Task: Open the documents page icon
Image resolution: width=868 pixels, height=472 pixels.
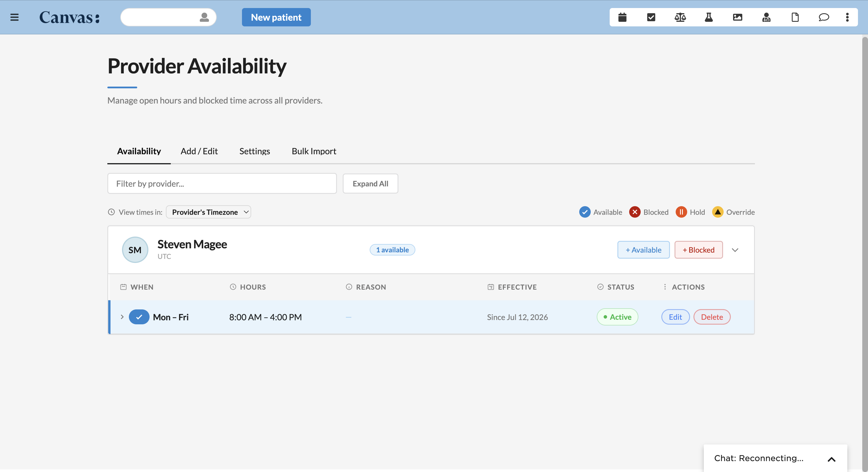Action: [795, 17]
